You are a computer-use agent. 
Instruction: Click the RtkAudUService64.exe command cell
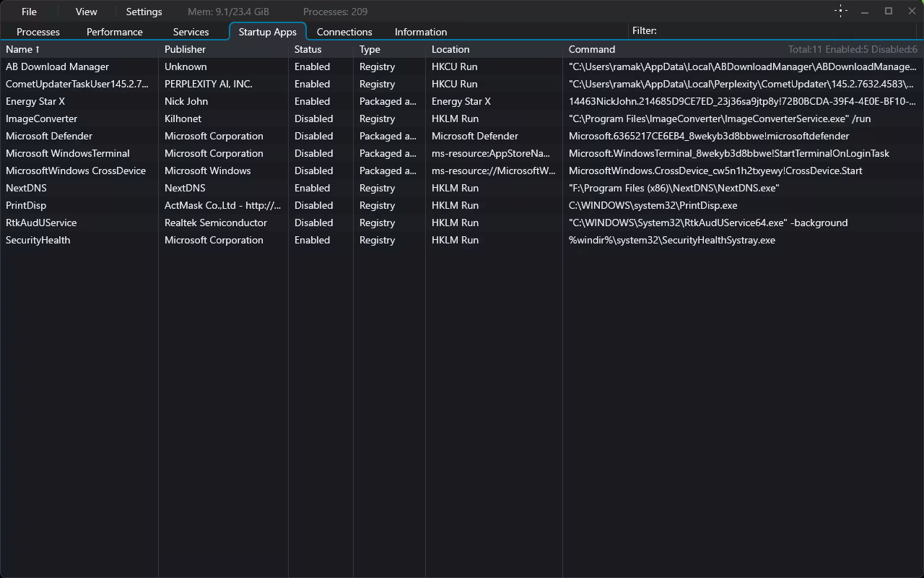coord(708,223)
